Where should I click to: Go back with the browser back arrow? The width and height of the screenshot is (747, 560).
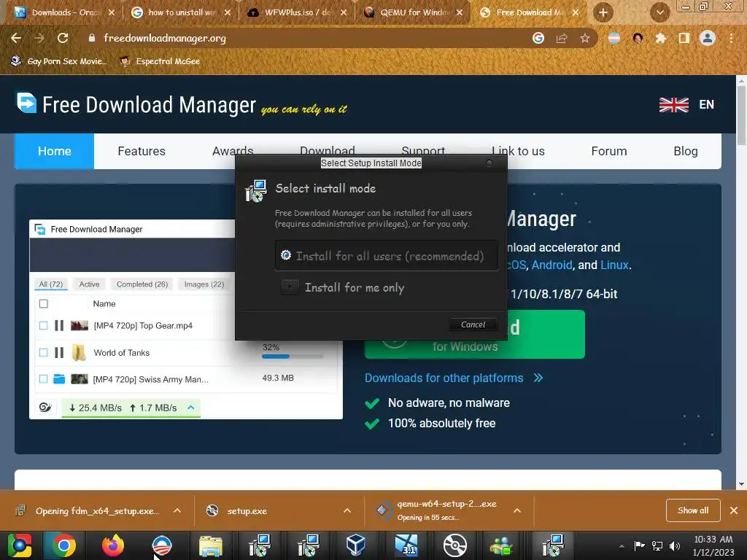click(16, 38)
